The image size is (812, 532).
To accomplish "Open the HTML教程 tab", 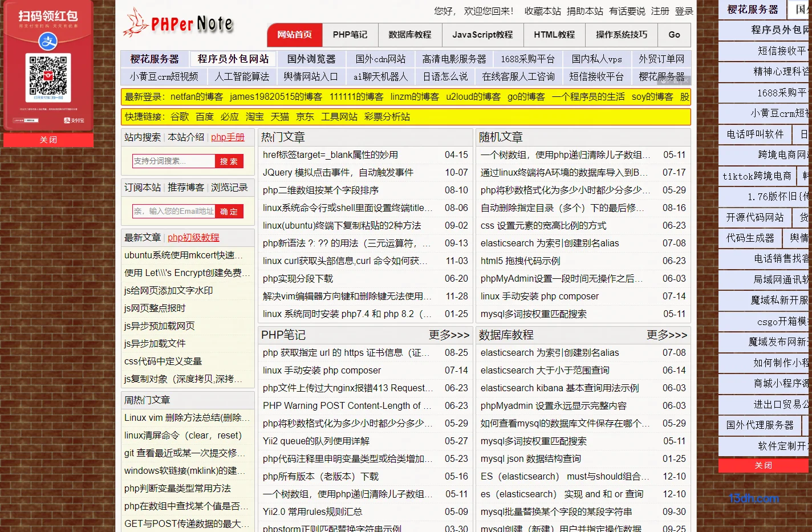I will pos(554,35).
